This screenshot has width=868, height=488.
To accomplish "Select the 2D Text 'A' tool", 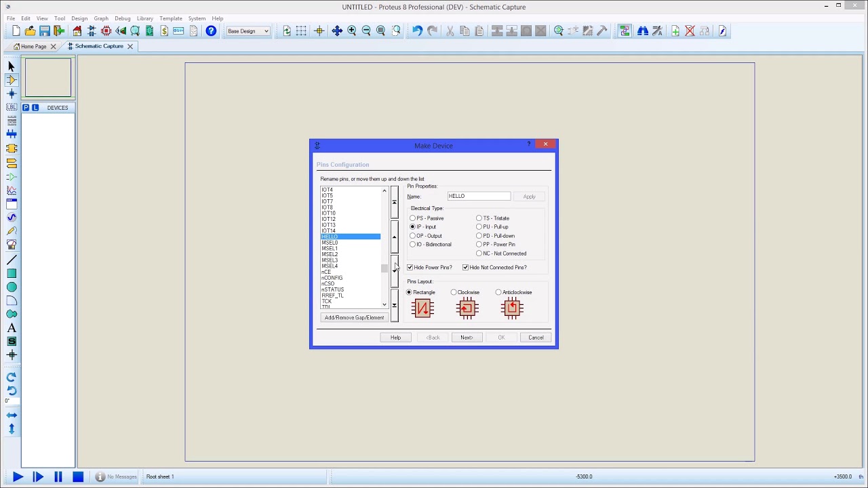I will pos(12,328).
